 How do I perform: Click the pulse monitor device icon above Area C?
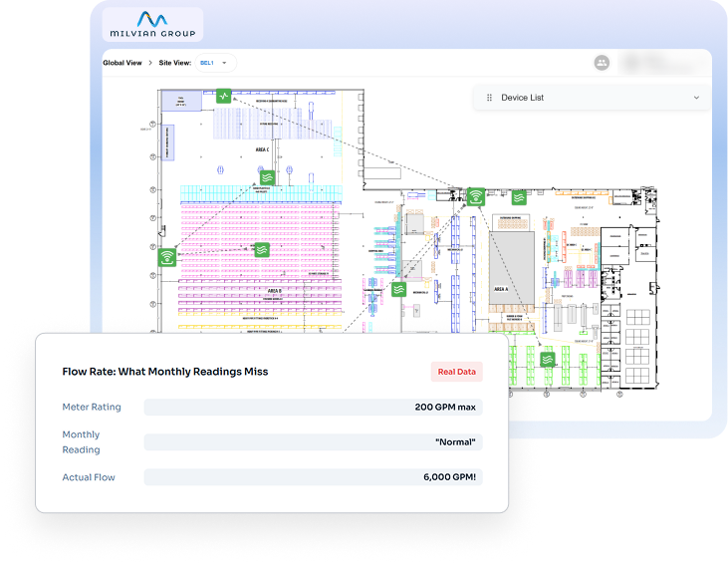[225, 97]
